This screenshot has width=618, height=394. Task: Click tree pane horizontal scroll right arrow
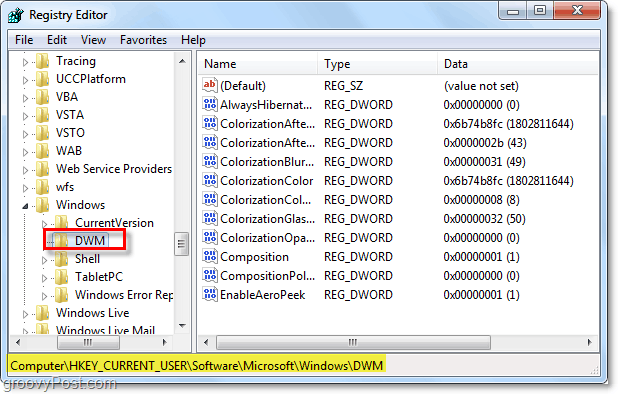165,342
